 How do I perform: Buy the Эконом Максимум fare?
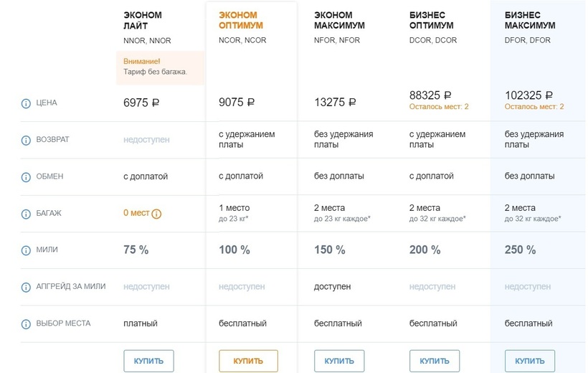[339, 361]
